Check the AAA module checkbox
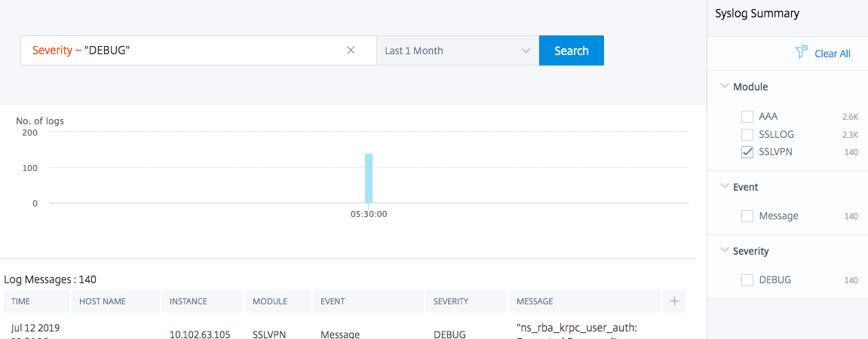This screenshot has width=868, height=339. (x=747, y=117)
